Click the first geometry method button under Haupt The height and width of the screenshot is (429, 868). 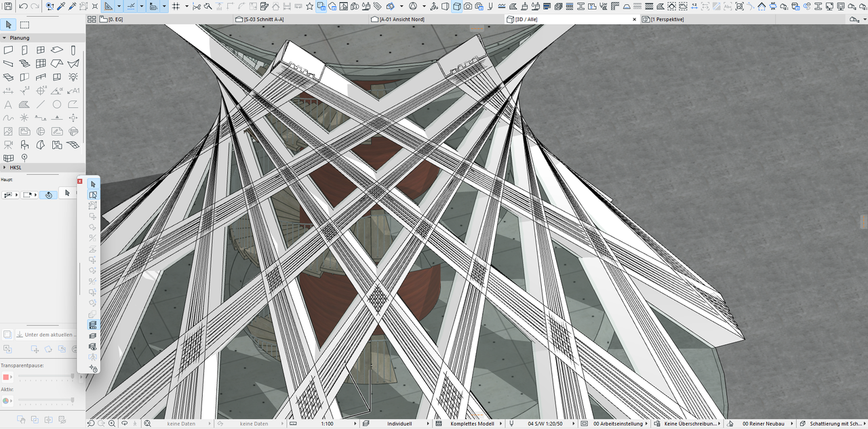[x=10, y=195]
